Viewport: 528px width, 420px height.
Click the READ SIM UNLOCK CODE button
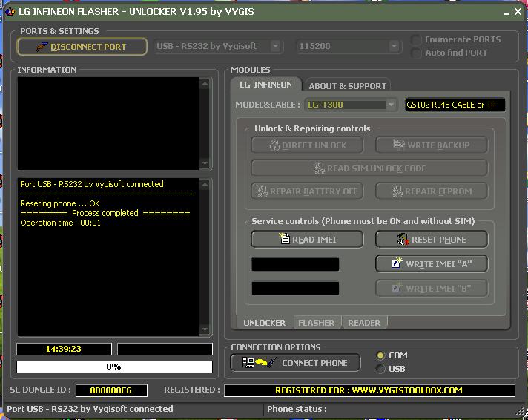[x=369, y=168]
